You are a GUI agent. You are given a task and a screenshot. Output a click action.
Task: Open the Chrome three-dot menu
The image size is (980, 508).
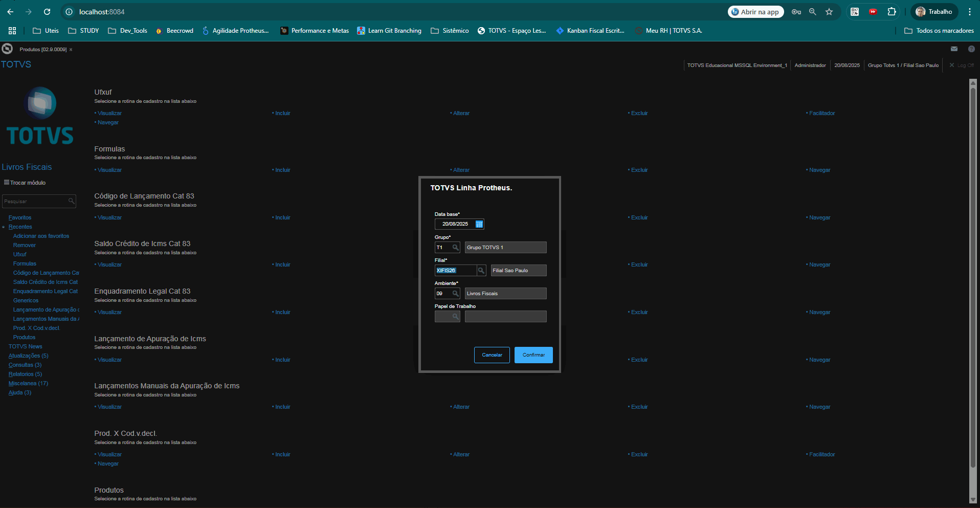click(970, 12)
